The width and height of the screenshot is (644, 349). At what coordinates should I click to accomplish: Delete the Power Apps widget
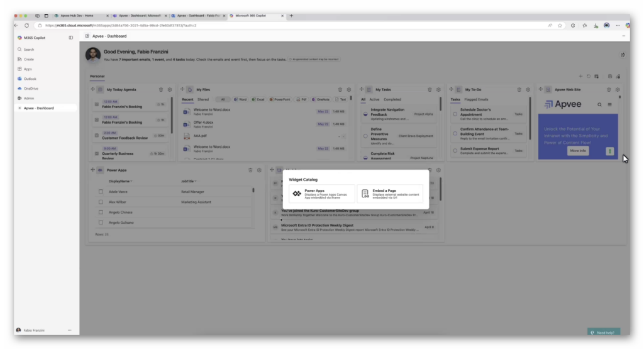coord(250,170)
